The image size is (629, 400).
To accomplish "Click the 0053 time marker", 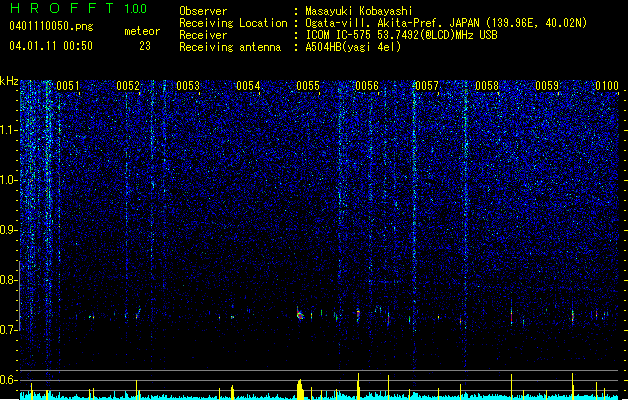I will pos(188,86).
